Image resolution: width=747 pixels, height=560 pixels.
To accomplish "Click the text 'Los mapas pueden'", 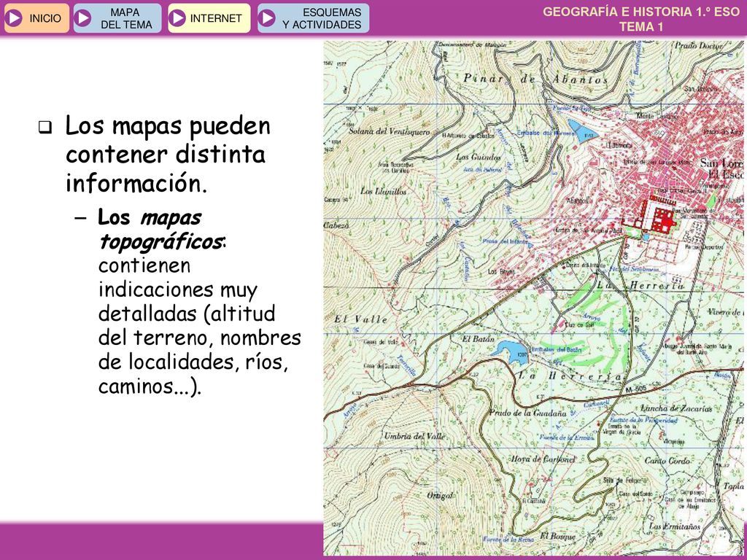I will (168, 126).
